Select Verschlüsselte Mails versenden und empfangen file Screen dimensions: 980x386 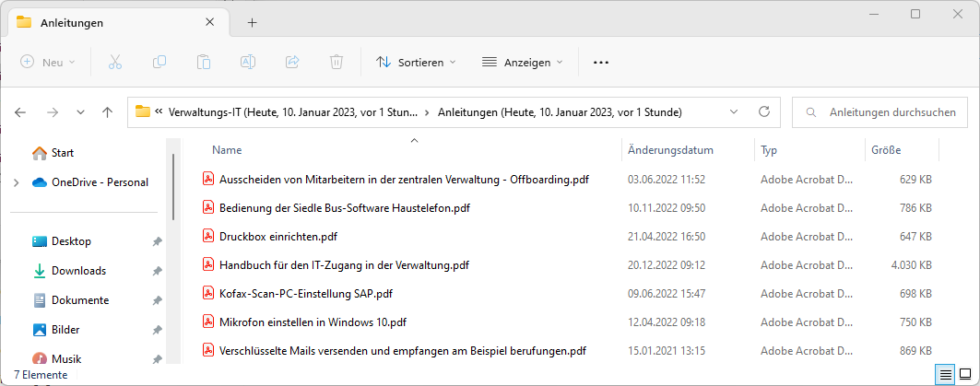[x=403, y=350]
